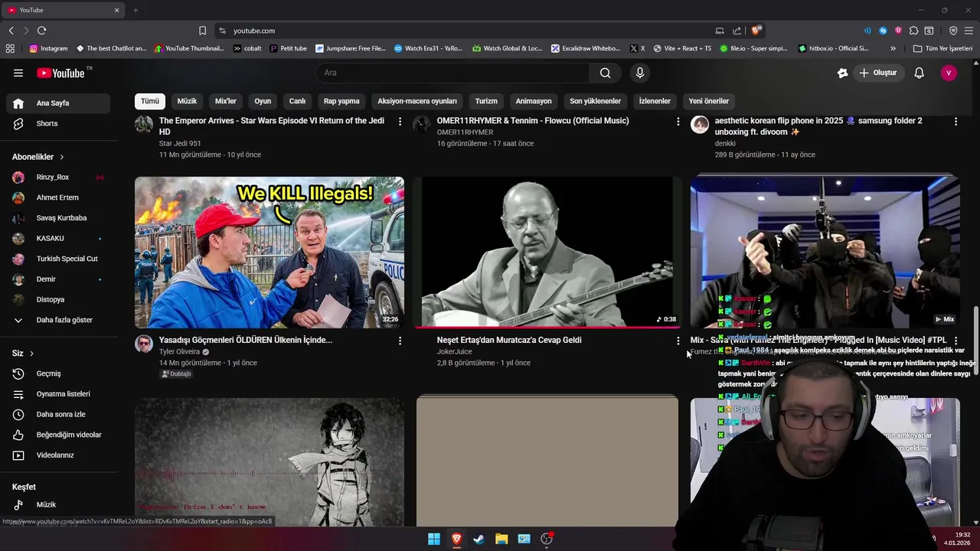This screenshot has width=980, height=551.
Task: Open Shorts from the sidebar
Action: click(58, 123)
